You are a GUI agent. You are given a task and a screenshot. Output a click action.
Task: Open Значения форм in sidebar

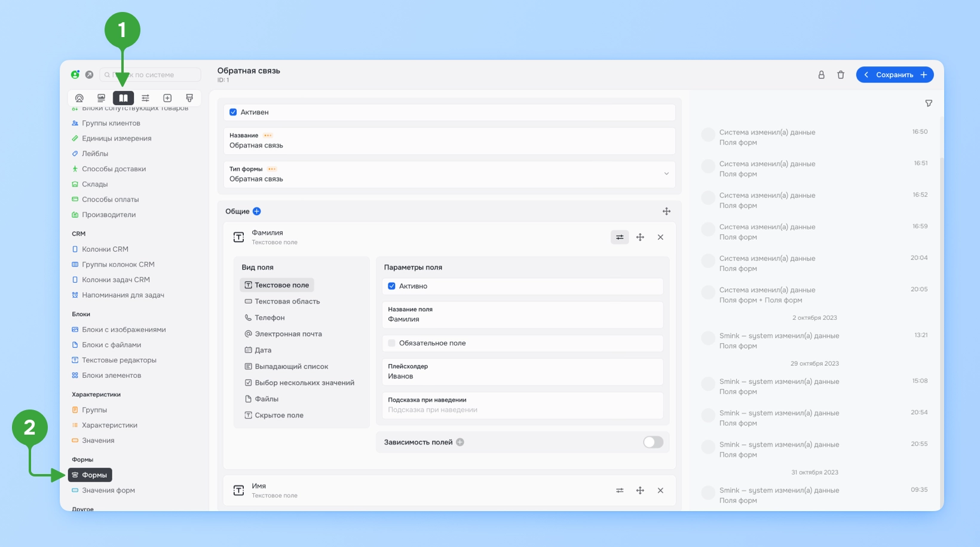108,490
